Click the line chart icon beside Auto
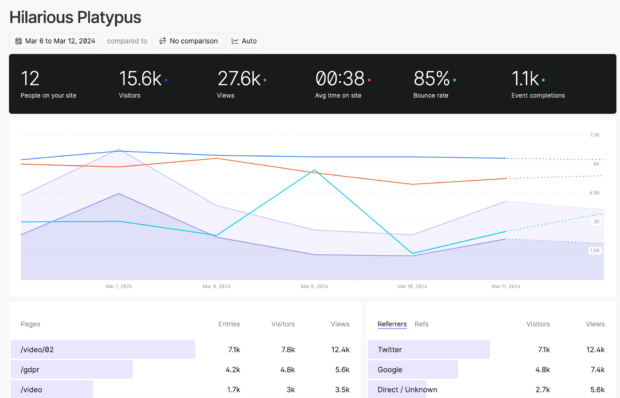Screen dimensions: 620x398 tap(235, 41)
